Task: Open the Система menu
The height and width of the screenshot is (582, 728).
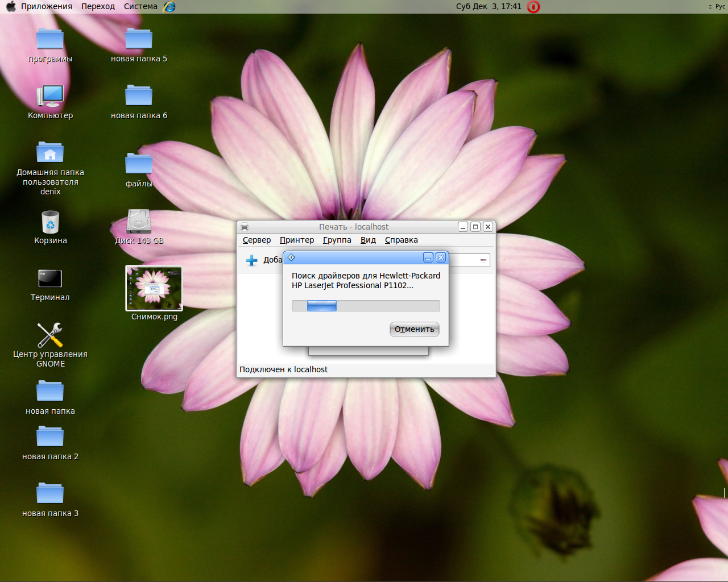Action: pyautogui.click(x=140, y=7)
